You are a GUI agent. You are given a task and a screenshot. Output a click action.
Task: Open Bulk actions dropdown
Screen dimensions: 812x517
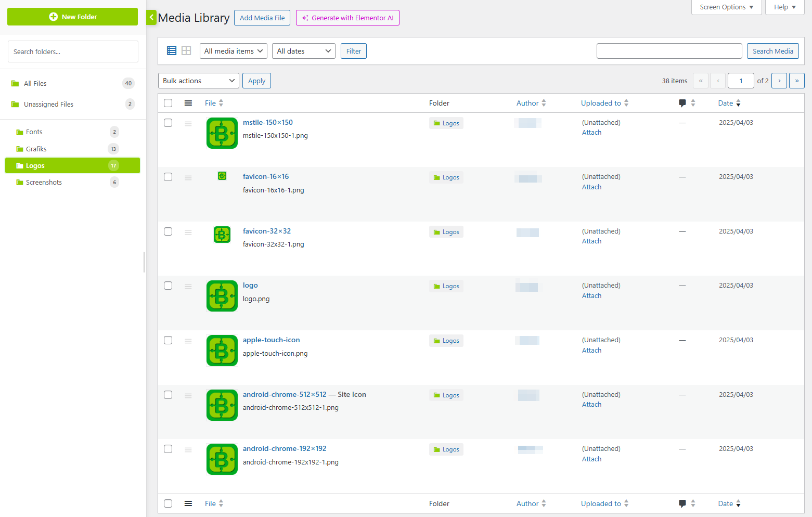[198, 81]
